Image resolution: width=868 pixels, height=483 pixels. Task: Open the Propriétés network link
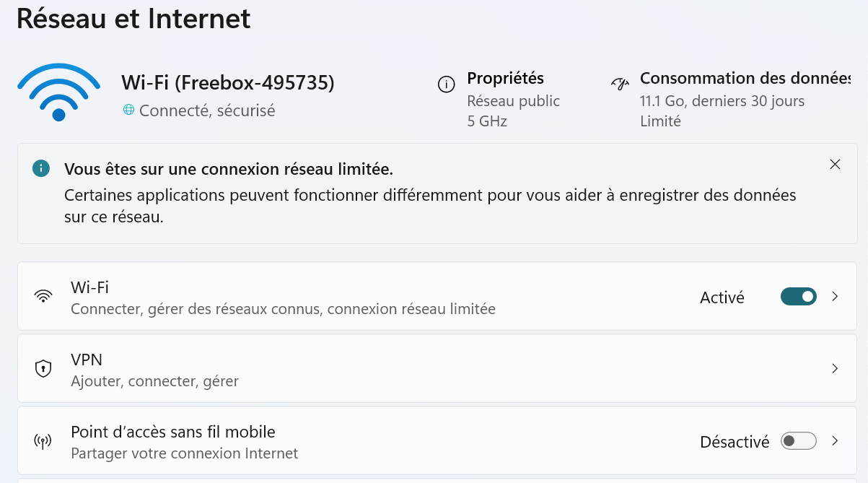click(x=505, y=78)
